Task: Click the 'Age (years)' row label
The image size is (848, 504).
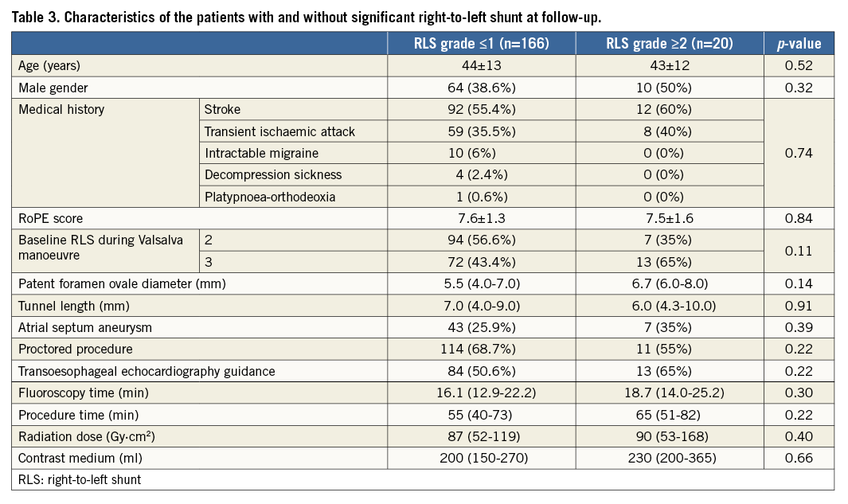Action: (49, 66)
